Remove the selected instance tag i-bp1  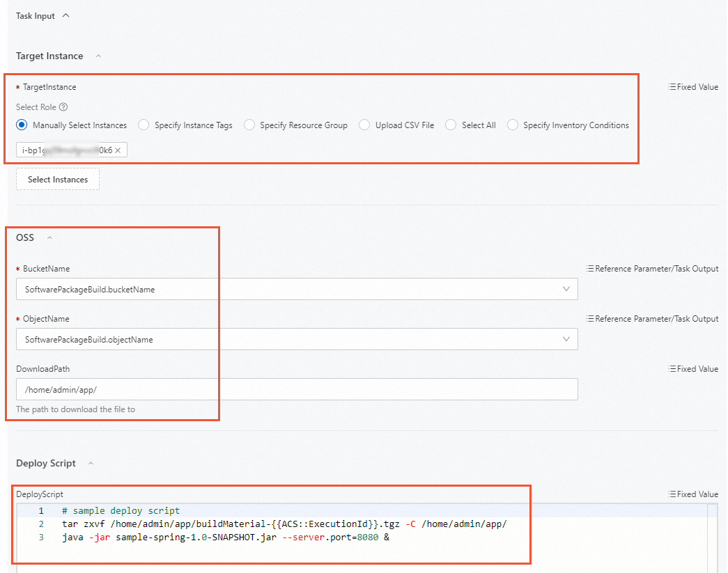(x=118, y=150)
